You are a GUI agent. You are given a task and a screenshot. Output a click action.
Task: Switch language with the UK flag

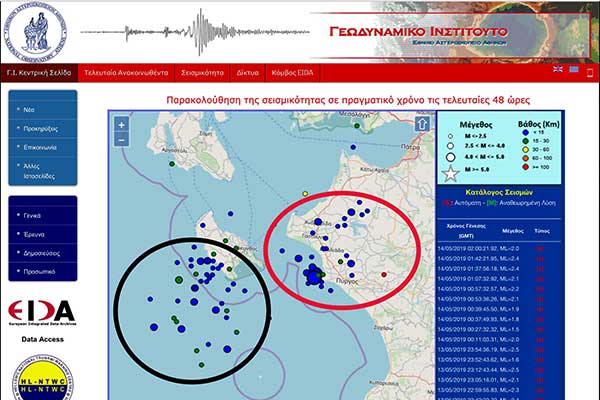pos(558,70)
